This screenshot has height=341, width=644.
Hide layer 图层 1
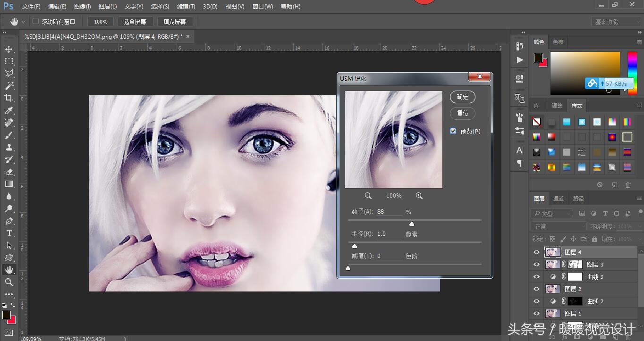536,314
